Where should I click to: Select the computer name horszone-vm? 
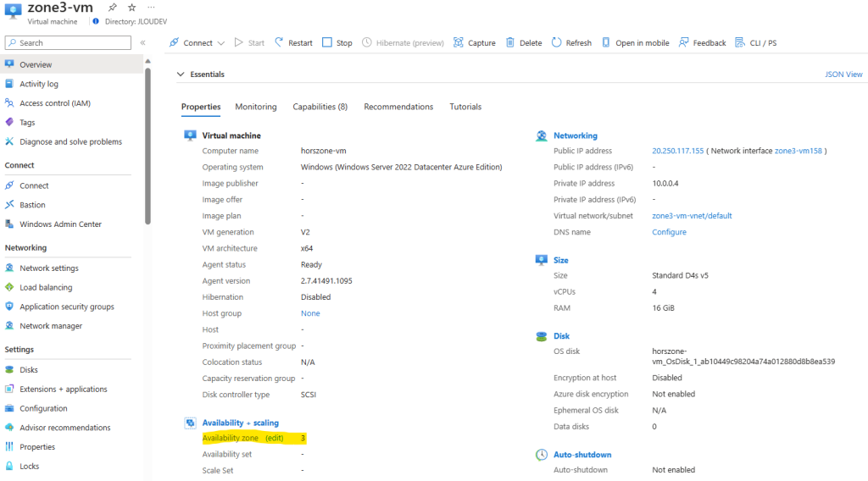point(323,151)
